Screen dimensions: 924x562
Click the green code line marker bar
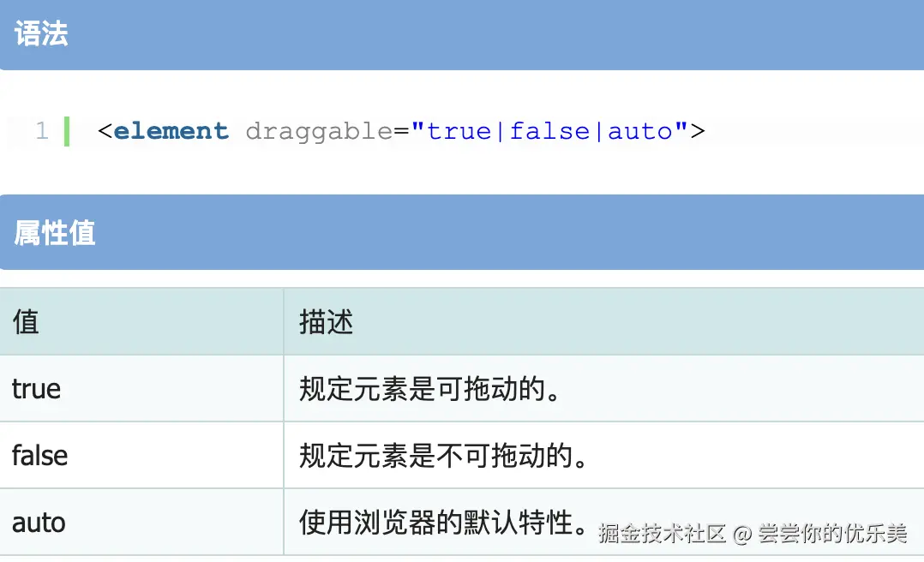pyautogui.click(x=67, y=131)
